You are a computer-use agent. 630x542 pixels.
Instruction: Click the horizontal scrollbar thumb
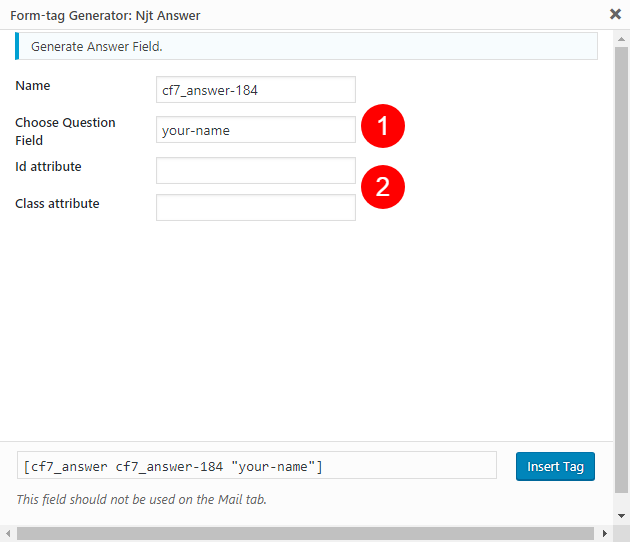click(305, 534)
